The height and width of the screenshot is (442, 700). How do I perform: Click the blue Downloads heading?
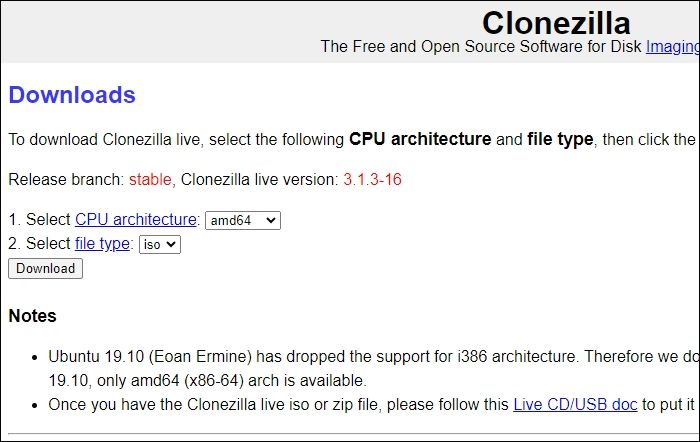(x=72, y=96)
